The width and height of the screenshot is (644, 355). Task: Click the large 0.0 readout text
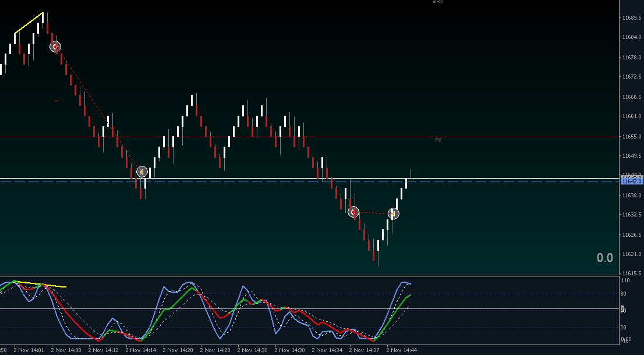coord(604,258)
